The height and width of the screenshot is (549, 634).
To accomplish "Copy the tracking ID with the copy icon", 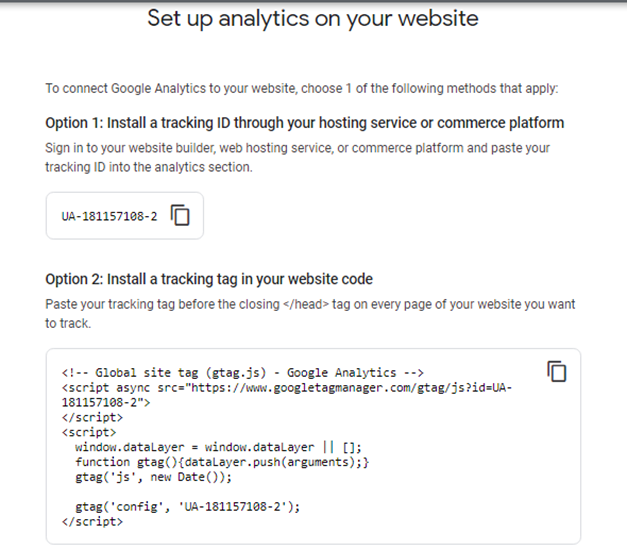I will 180,215.
